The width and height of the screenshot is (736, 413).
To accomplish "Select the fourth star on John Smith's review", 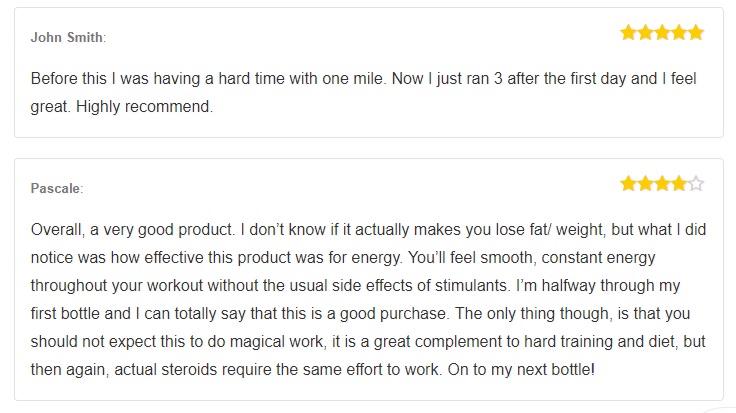I will click(x=679, y=33).
